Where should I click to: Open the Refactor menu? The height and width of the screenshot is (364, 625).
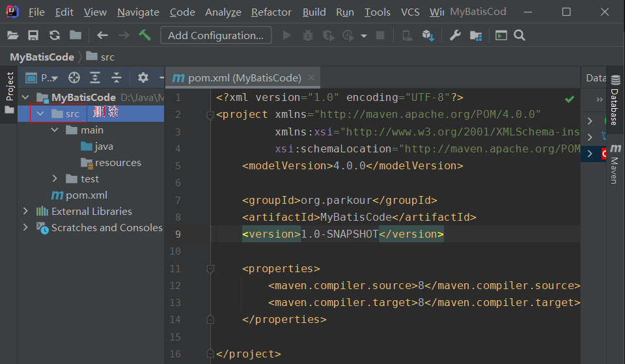click(271, 12)
